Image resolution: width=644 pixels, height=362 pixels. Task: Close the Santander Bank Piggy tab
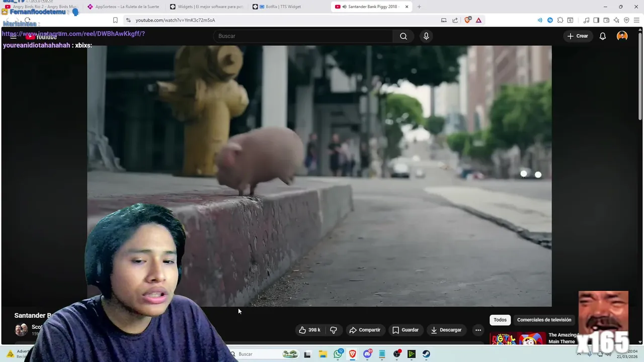pos(407,7)
